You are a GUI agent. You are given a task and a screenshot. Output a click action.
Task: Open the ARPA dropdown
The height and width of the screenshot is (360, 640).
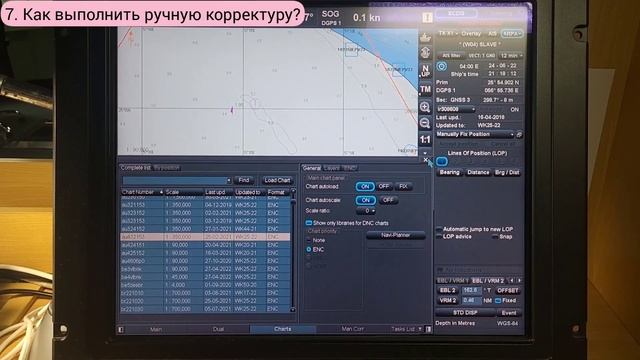[x=512, y=34]
